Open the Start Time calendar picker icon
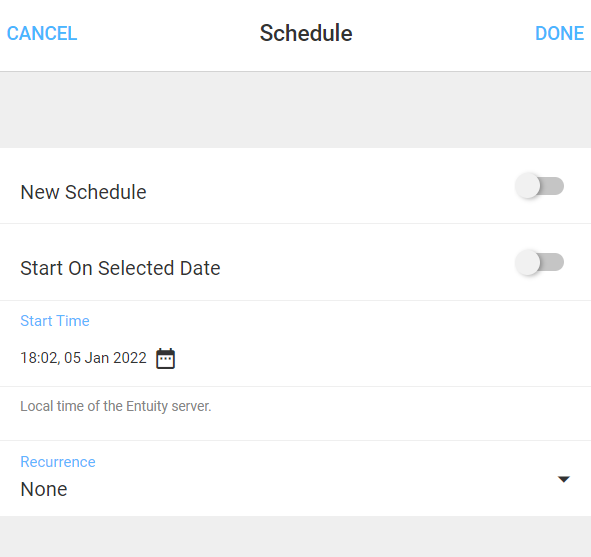Image resolution: width=591 pixels, height=557 pixels. [x=165, y=358]
